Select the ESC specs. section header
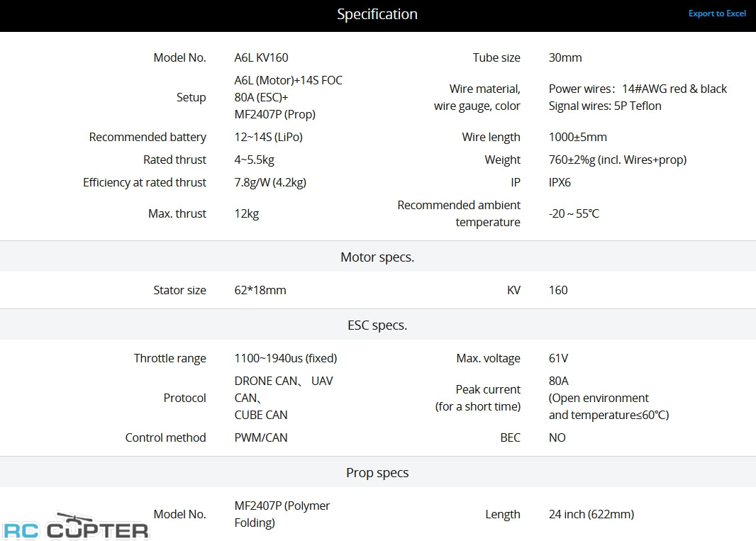 [x=377, y=325]
